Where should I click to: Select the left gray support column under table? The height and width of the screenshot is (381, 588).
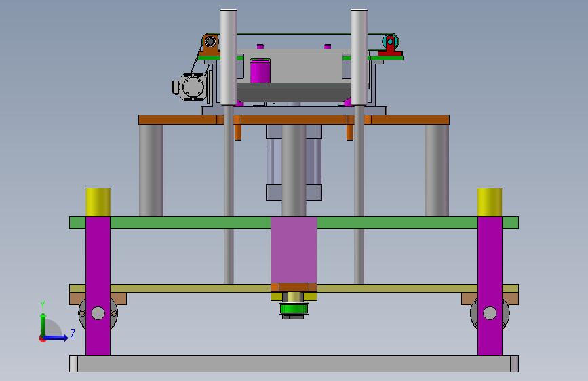[x=151, y=171]
